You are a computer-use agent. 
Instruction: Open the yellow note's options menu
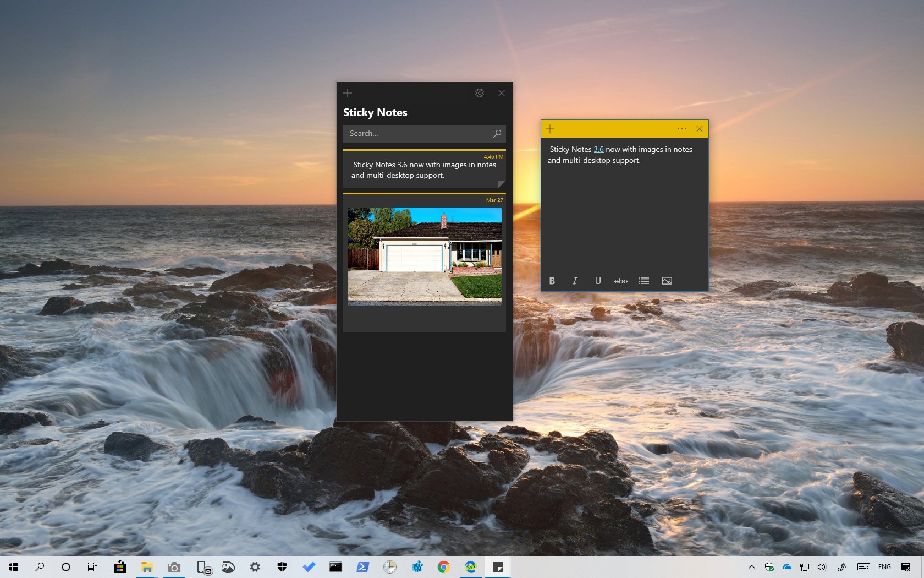tap(681, 129)
